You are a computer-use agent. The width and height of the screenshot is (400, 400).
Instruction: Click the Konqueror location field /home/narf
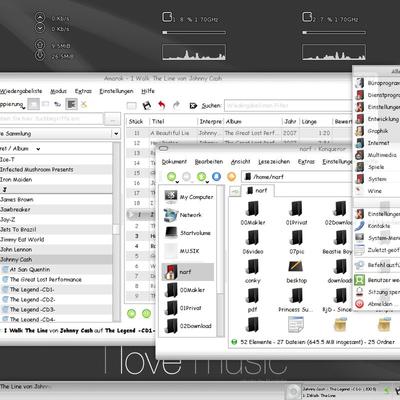[297, 177]
